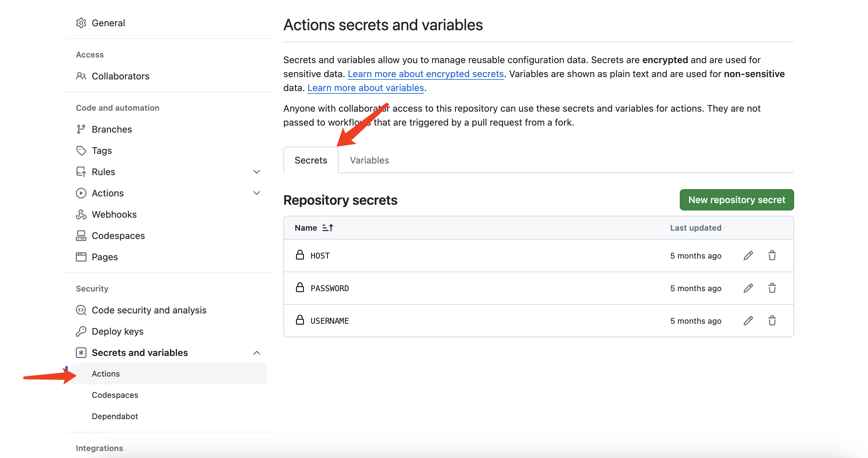Click New repository secret button
The width and height of the screenshot is (868, 458).
[736, 200]
